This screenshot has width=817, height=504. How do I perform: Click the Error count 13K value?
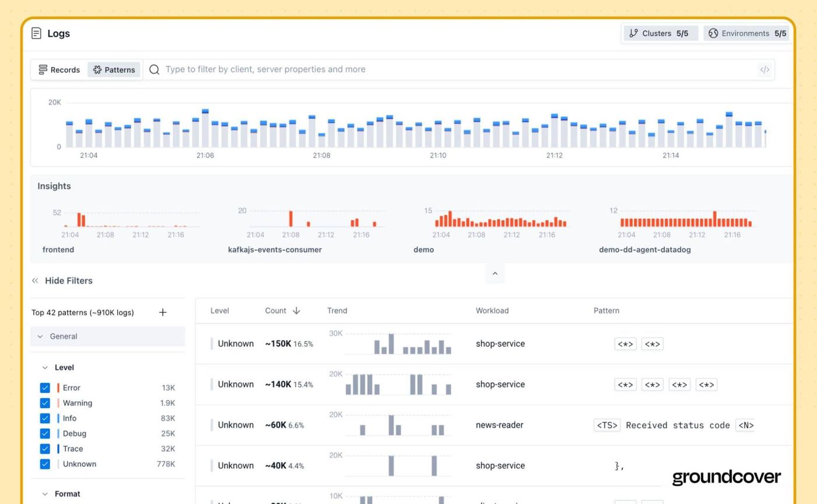click(168, 388)
